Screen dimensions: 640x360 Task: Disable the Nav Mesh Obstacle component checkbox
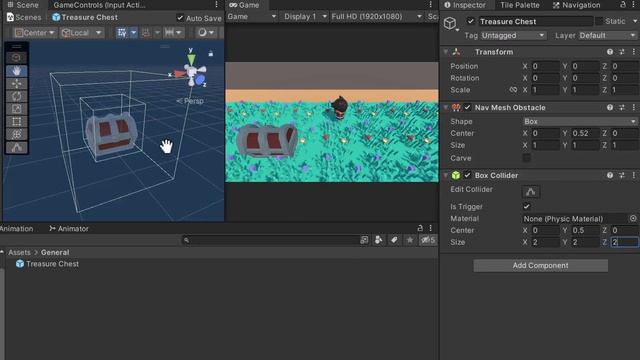click(x=467, y=107)
